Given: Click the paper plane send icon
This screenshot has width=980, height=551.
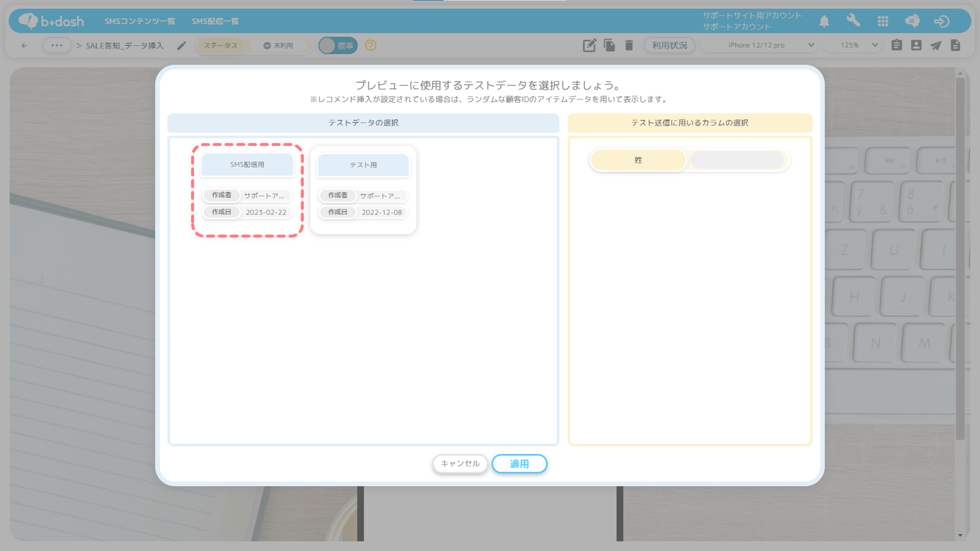Looking at the screenshot, I should (x=936, y=46).
